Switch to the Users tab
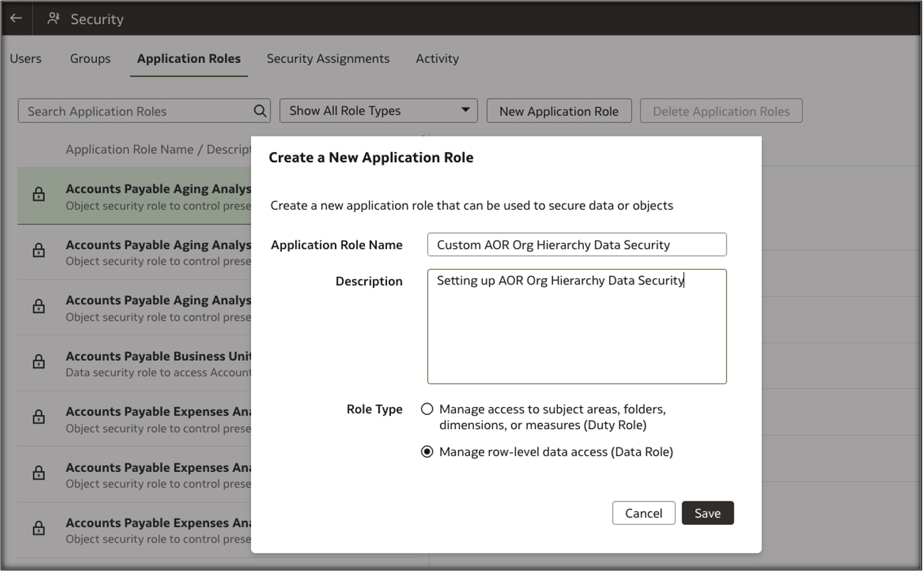The width and height of the screenshot is (924, 573). coord(25,59)
